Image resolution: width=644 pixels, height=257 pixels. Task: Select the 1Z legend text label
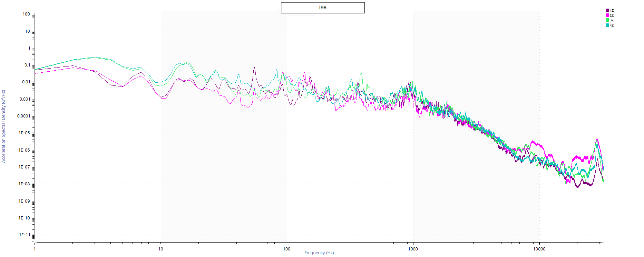[612, 11]
